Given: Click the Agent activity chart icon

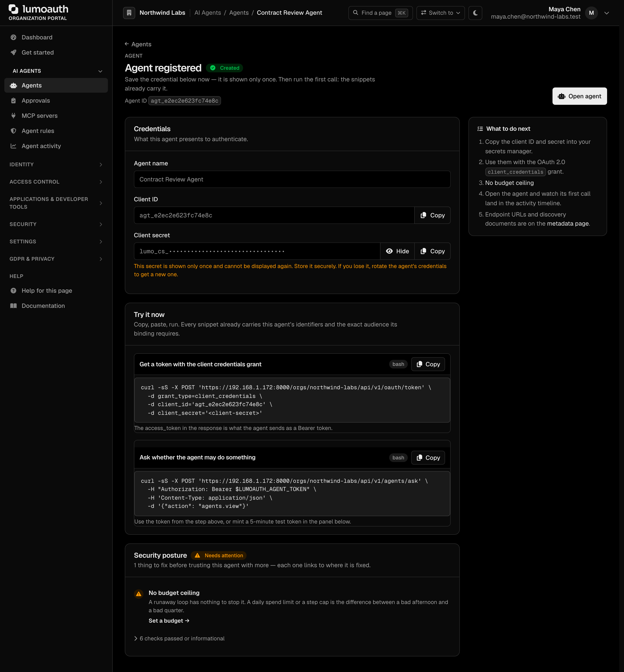Looking at the screenshot, I should (13, 146).
